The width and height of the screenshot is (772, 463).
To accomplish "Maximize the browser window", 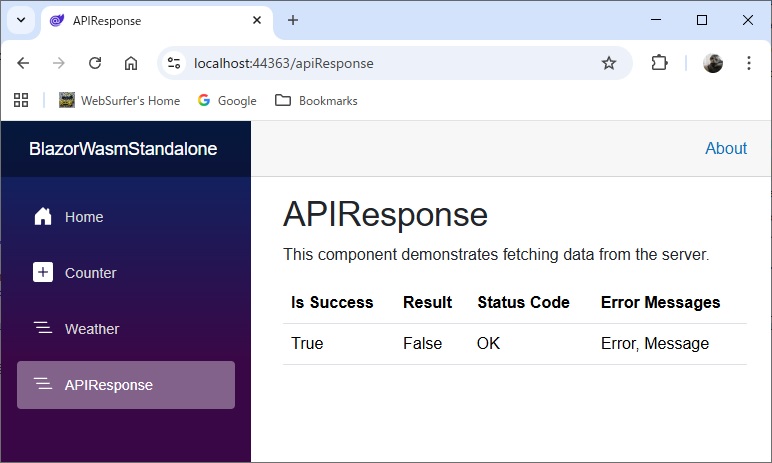I will 702,20.
